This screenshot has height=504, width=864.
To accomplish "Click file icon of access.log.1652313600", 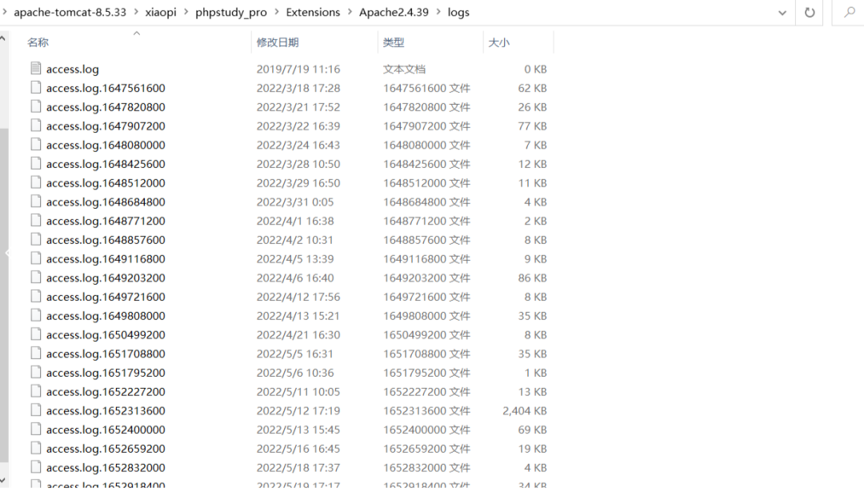I will pyautogui.click(x=36, y=410).
